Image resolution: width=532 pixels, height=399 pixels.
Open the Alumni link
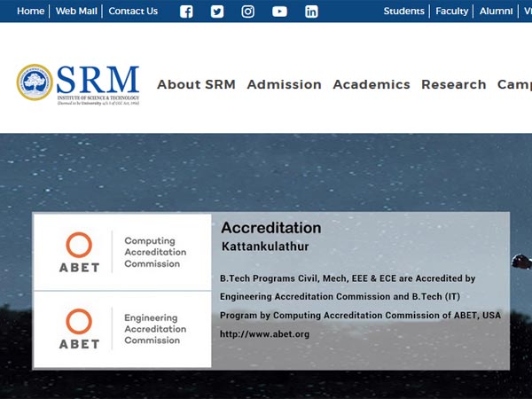coord(496,12)
